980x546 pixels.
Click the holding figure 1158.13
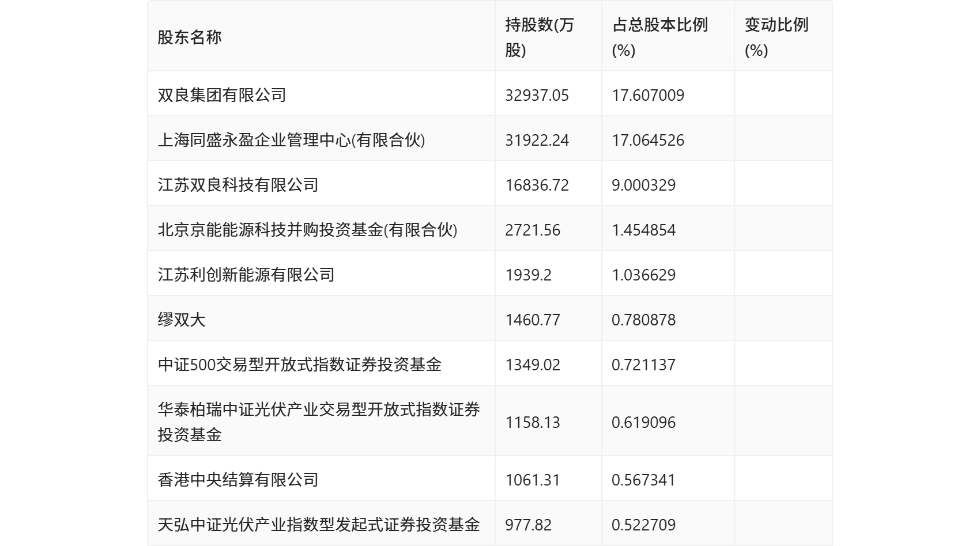(533, 422)
